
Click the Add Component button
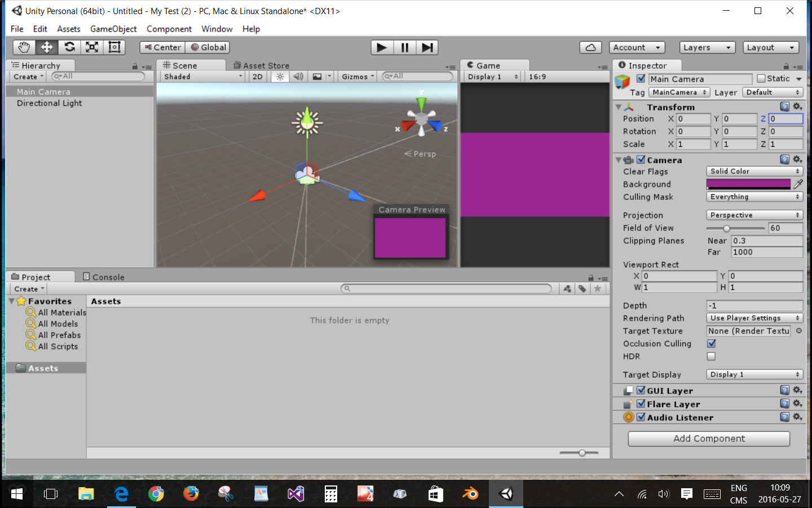point(708,439)
